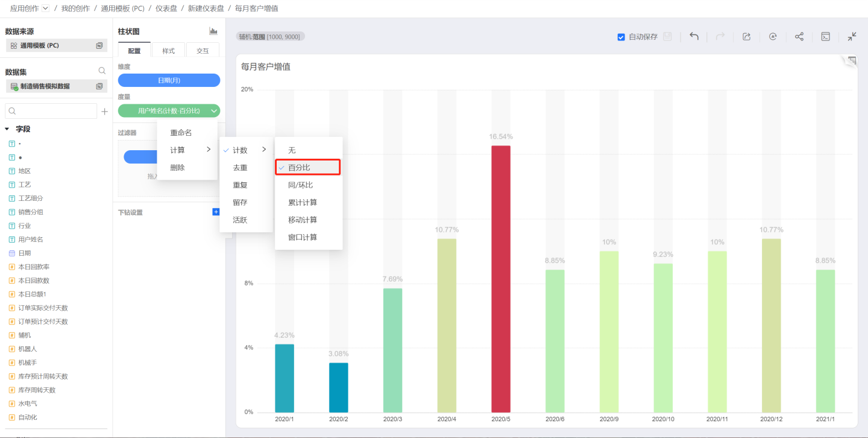This screenshot has width=868, height=438.
Task: Click the red 2020/5 bar
Action: click(x=500, y=279)
